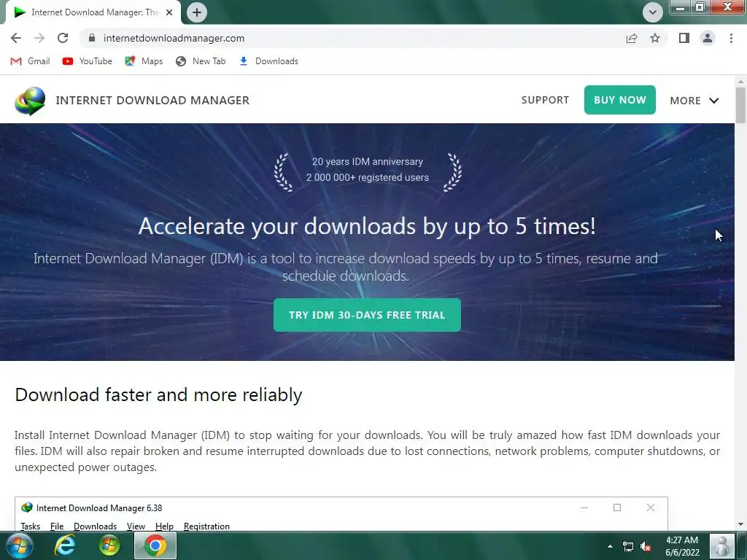This screenshot has height=560, width=747.
Task: Click the page vertical scrollbar thumb
Action: tap(740, 105)
